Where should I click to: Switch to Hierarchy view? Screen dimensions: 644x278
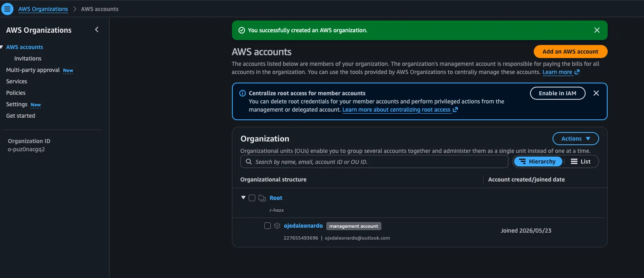pos(538,161)
